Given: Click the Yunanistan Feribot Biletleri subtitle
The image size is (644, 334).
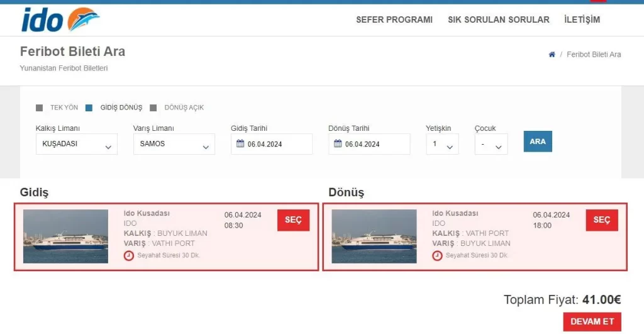Looking at the screenshot, I should tap(64, 68).
